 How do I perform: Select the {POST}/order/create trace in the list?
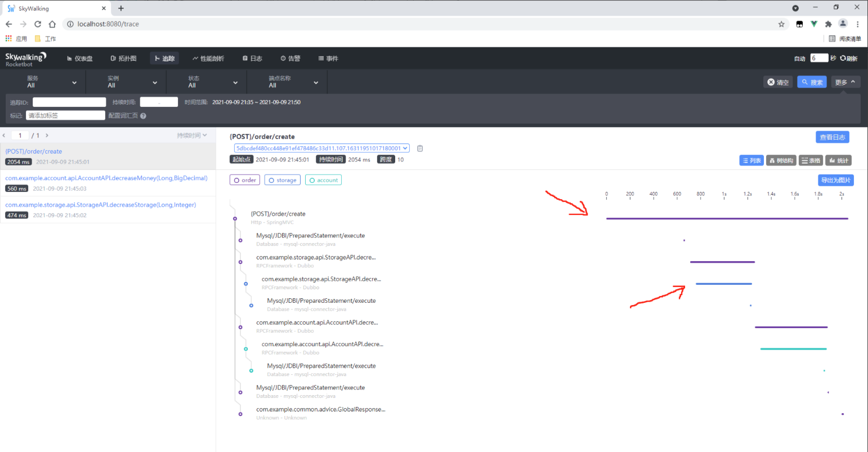point(108,156)
